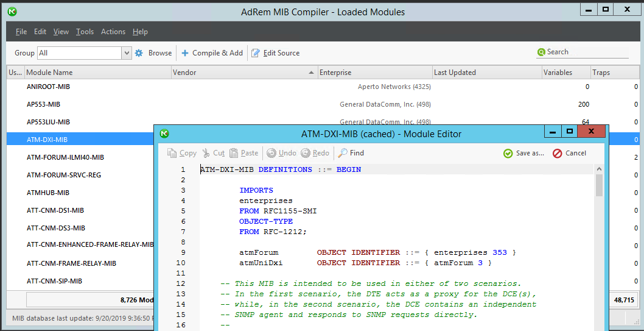Click the Us... column header
644x331 pixels.
tap(16, 73)
